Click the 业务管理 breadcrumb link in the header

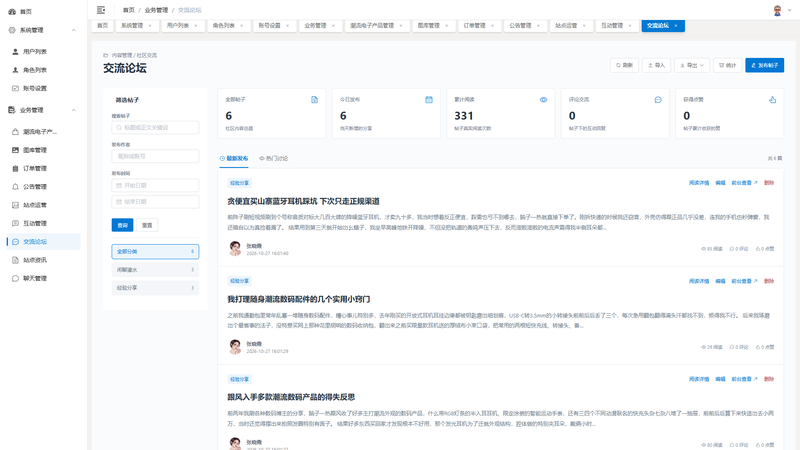coord(156,10)
